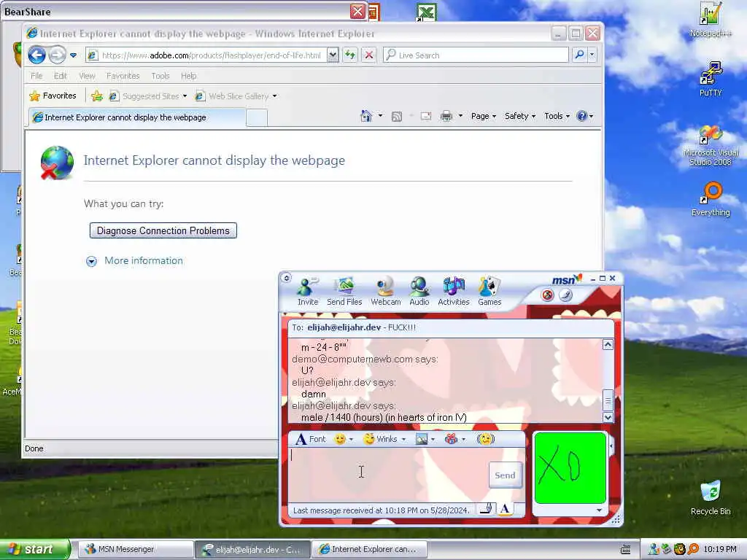Click the RSS feeds icon in IE

[396, 116]
